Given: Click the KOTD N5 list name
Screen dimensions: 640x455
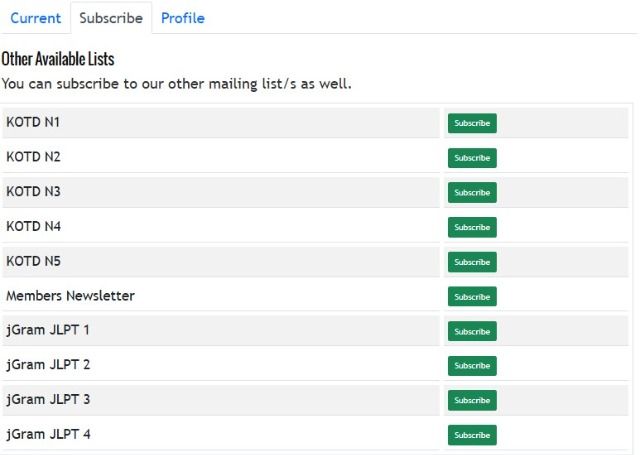Looking at the screenshot, I should point(33,261).
